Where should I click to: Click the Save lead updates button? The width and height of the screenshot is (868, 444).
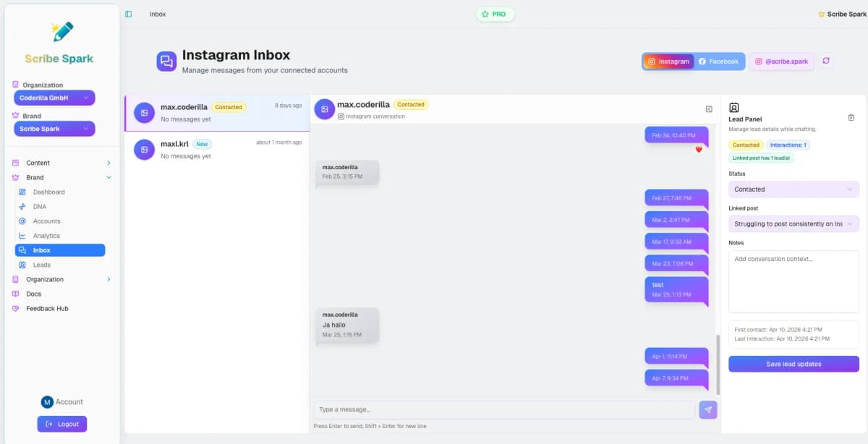pyautogui.click(x=793, y=364)
